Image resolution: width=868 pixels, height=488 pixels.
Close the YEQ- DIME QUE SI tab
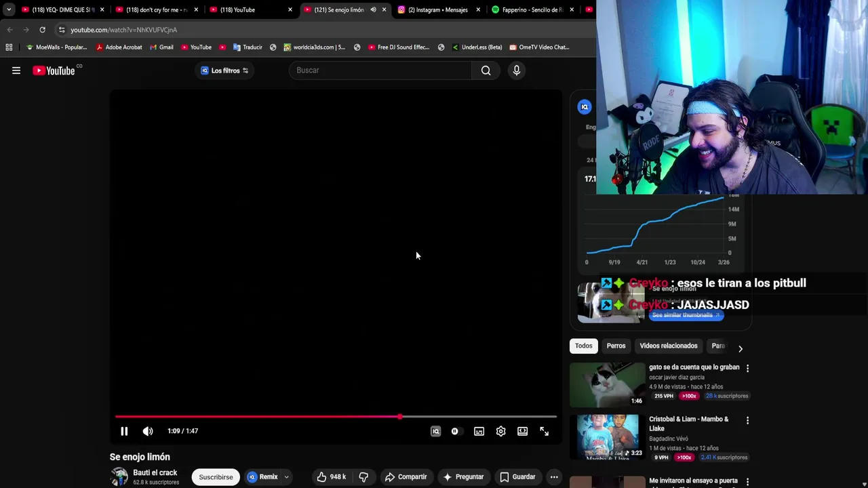click(102, 9)
